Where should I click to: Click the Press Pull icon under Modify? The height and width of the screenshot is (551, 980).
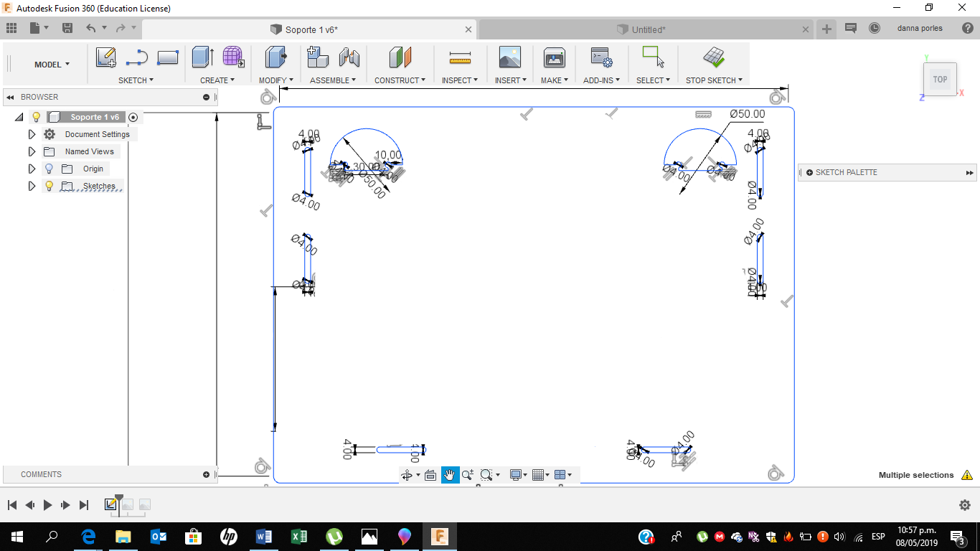(275, 57)
